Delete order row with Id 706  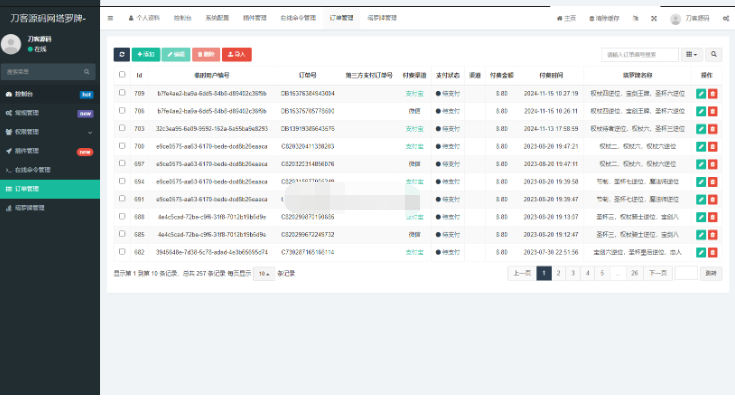pyautogui.click(x=712, y=111)
